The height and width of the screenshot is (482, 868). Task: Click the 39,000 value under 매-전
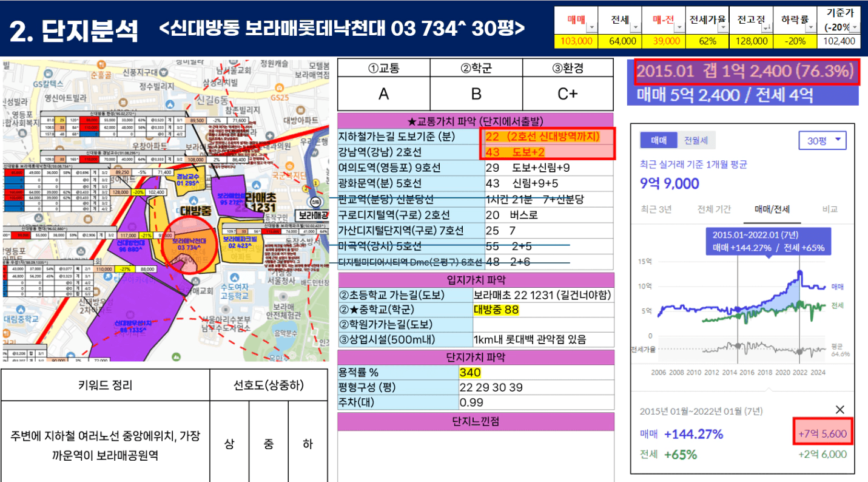[x=664, y=42]
